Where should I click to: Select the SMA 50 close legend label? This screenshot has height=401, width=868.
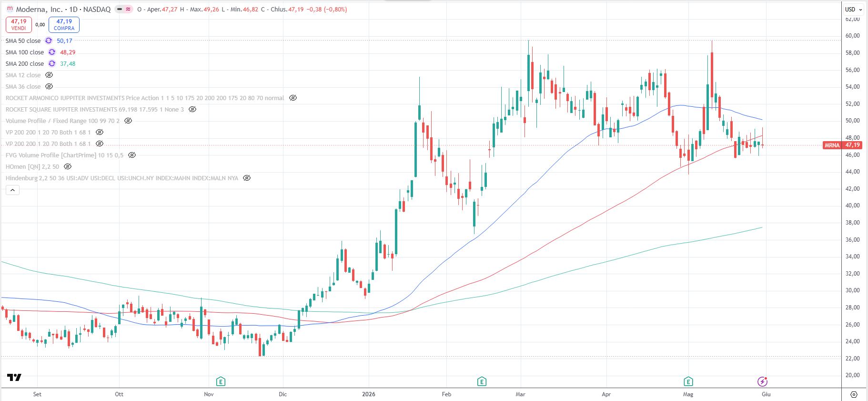23,41
